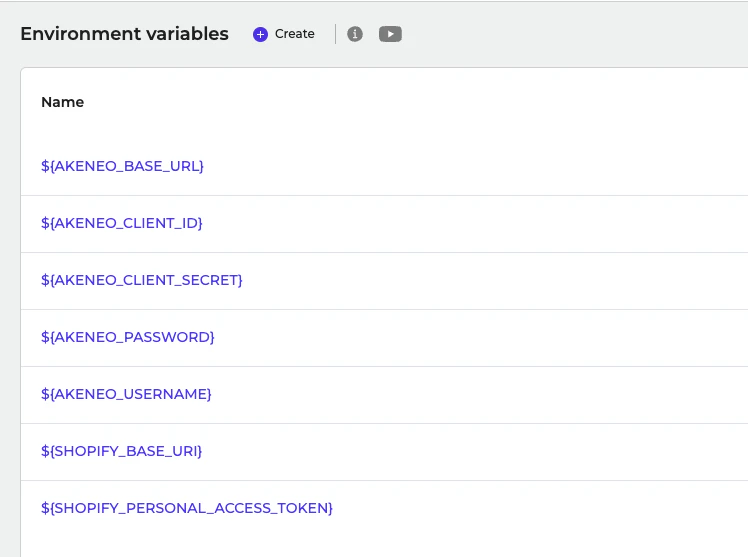Open the ${SHOPIFY_PERSONAL_ACCESS_TOKEN} variable
This screenshot has width=748, height=557.
pos(187,508)
